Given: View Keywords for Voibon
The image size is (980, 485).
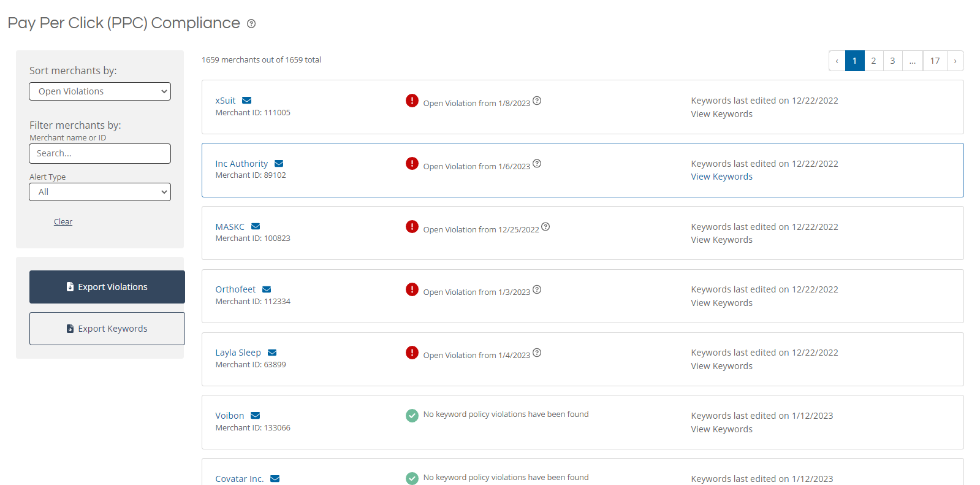Looking at the screenshot, I should coord(722,429).
